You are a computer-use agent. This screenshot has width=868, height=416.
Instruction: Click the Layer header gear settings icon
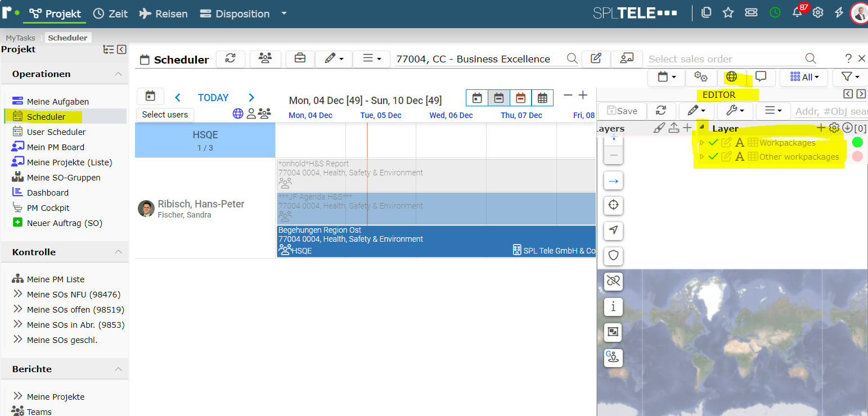tap(834, 128)
